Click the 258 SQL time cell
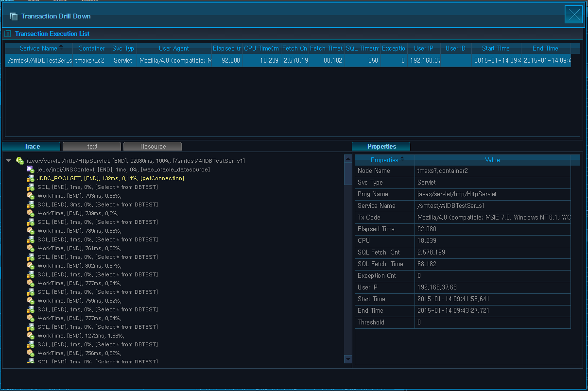588x391 pixels. click(x=362, y=61)
